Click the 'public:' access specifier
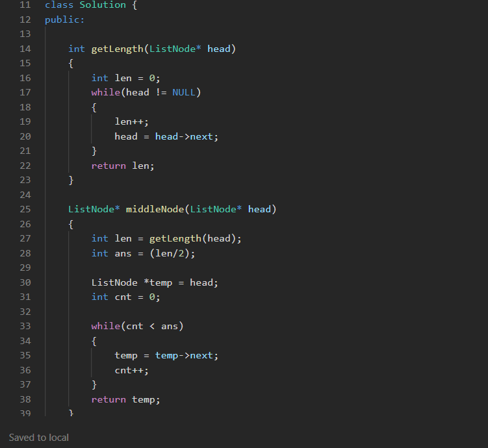This screenshot has width=488, height=448. point(64,20)
